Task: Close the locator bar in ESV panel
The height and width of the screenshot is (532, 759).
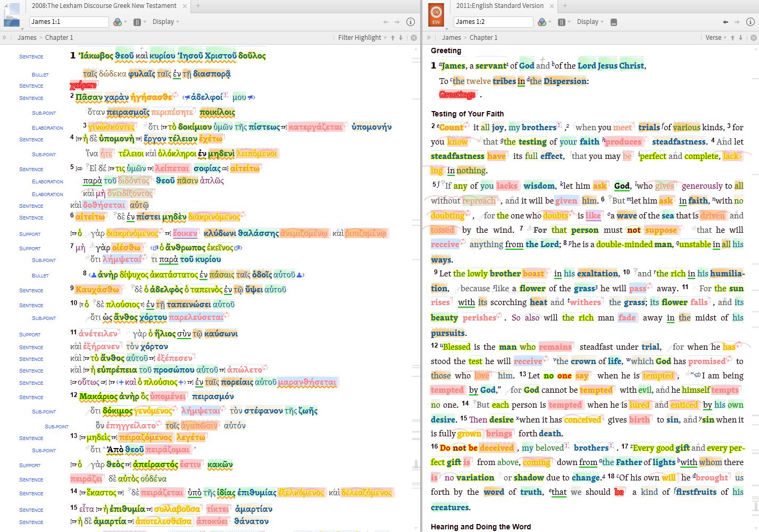Action: (x=754, y=38)
